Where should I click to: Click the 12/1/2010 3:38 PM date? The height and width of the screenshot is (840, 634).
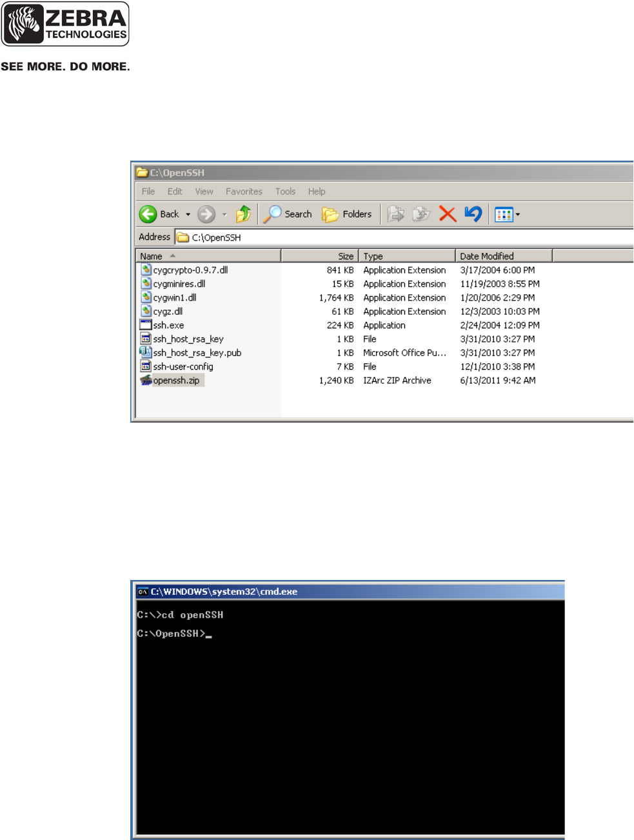[x=497, y=367]
